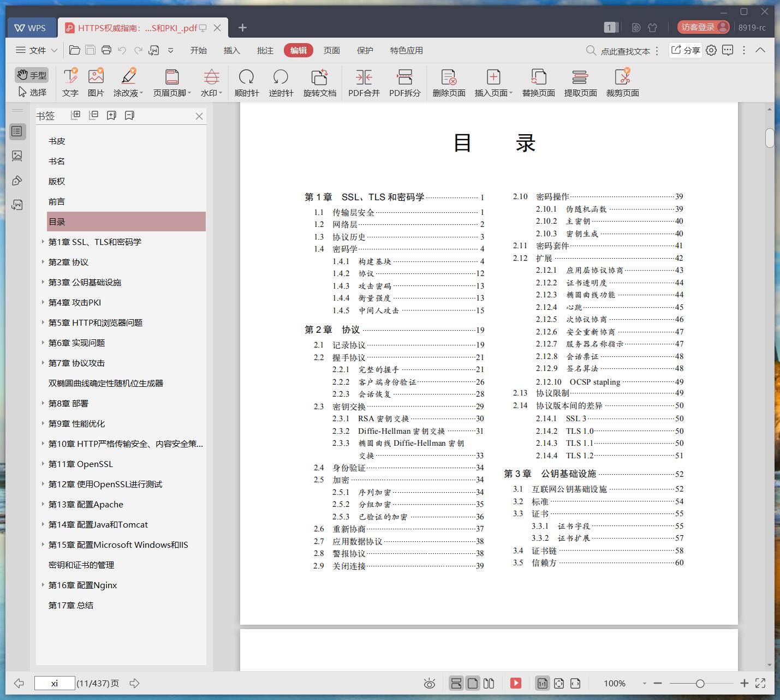Open the Watermark menu (水印)

tap(211, 83)
